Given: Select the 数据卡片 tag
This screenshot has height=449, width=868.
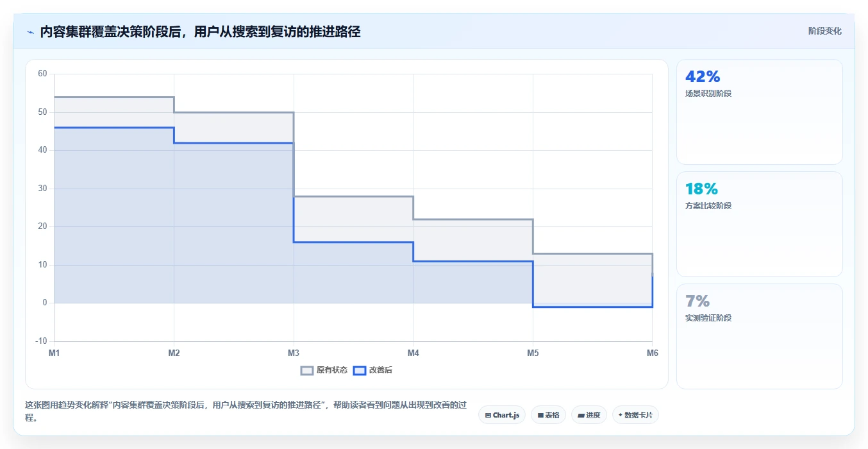Looking at the screenshot, I should click(635, 415).
